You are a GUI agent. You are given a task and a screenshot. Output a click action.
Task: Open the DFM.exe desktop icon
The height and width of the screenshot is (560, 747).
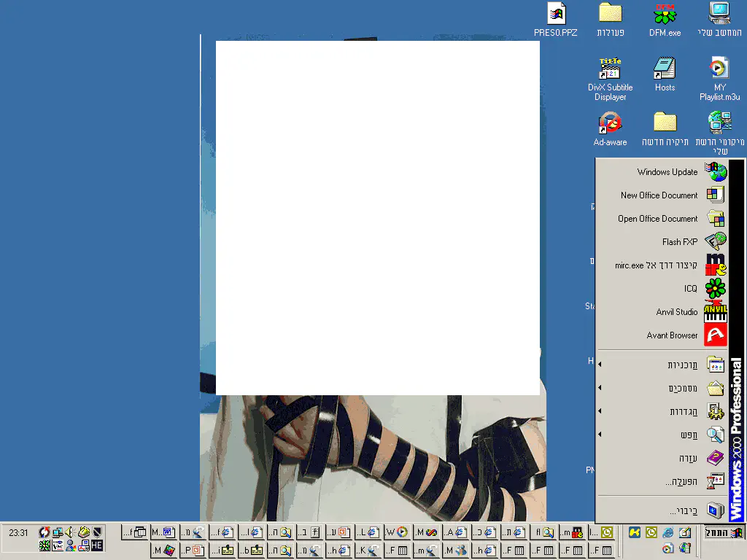point(665,15)
